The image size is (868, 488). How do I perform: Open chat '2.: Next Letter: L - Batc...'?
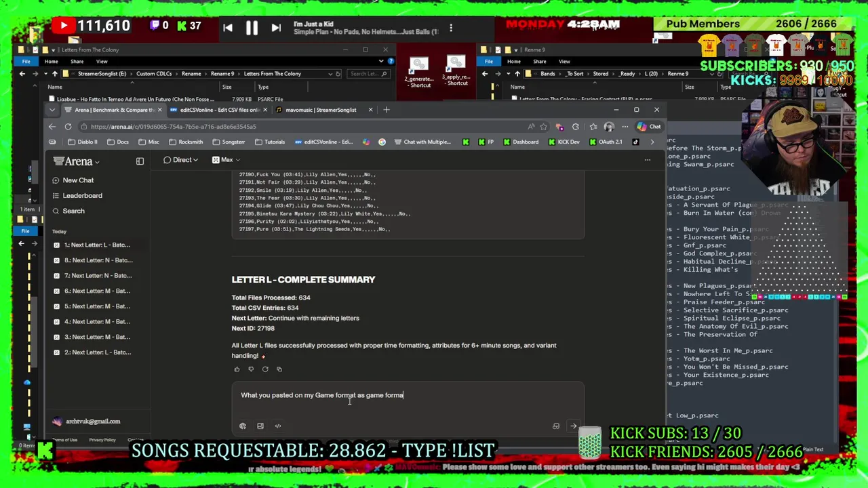click(97, 352)
